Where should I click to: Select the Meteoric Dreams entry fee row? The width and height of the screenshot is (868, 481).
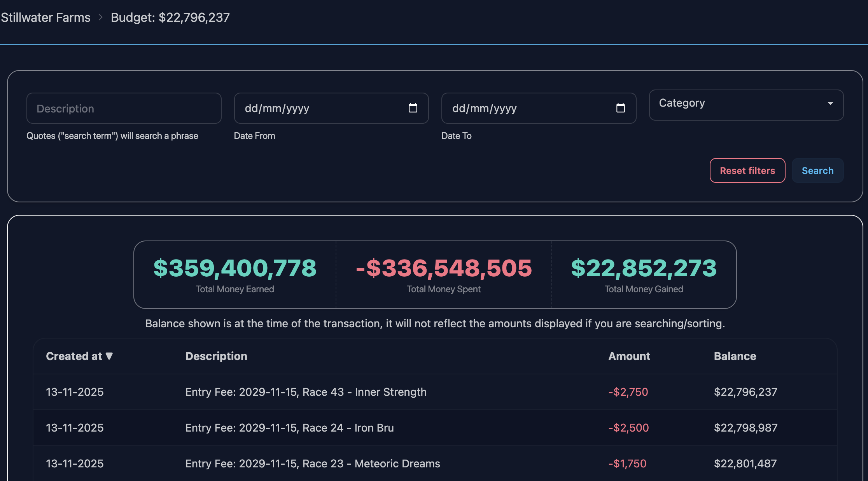pyautogui.click(x=312, y=463)
